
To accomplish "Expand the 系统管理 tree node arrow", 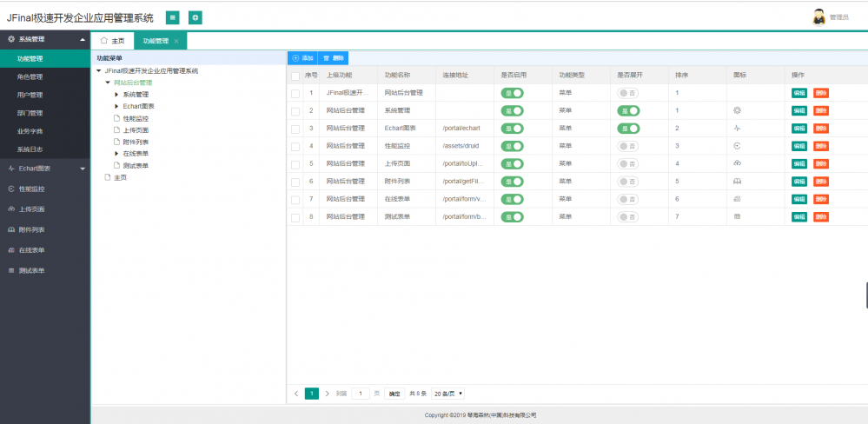I will tap(116, 95).
